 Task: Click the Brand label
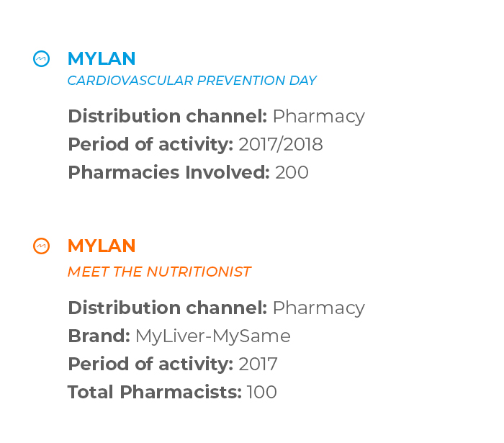click(x=99, y=336)
